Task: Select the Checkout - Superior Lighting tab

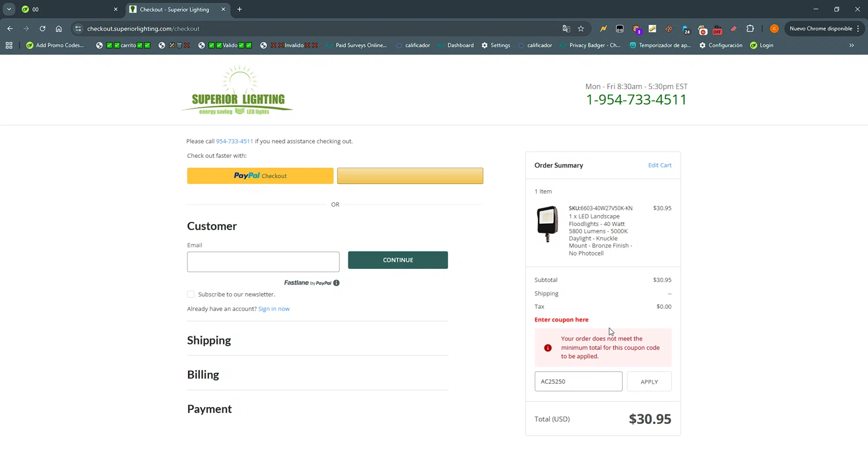Action: 178,9
